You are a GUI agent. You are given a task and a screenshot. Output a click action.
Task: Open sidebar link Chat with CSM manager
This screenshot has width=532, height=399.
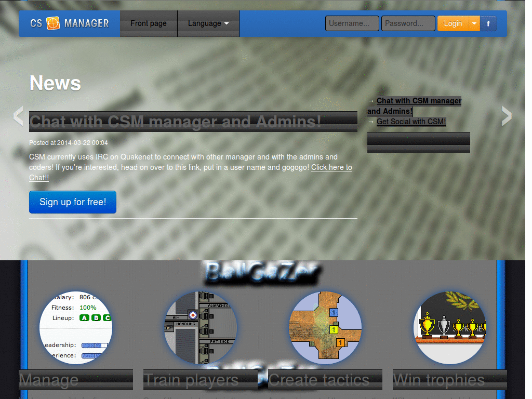point(414,106)
